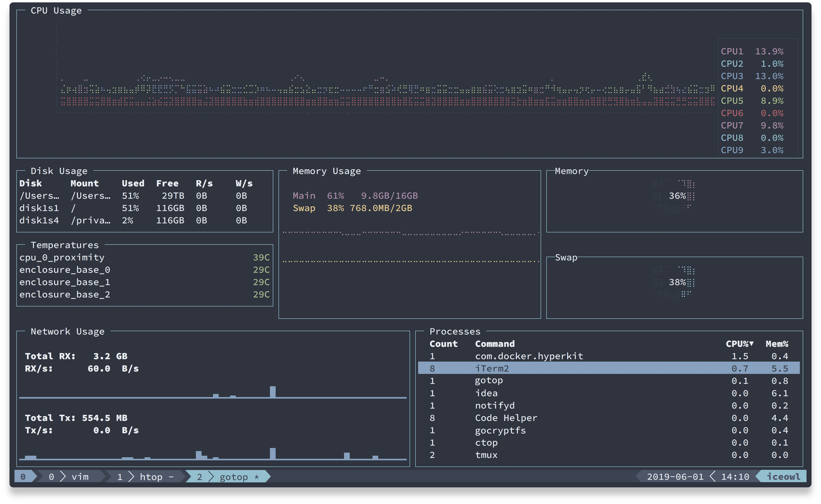Image resolution: width=821 pixels, height=504 pixels.
Task: Sort processes by Mem% column
Action: tap(777, 344)
